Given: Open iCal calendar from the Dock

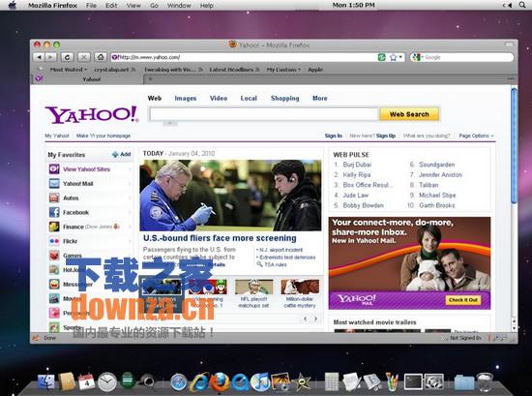Looking at the screenshot, I should pos(86,381).
